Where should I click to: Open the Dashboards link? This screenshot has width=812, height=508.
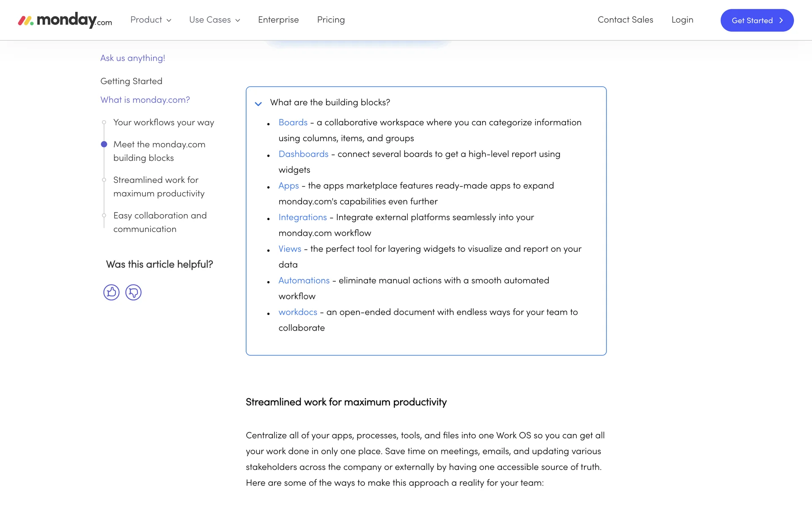(303, 154)
